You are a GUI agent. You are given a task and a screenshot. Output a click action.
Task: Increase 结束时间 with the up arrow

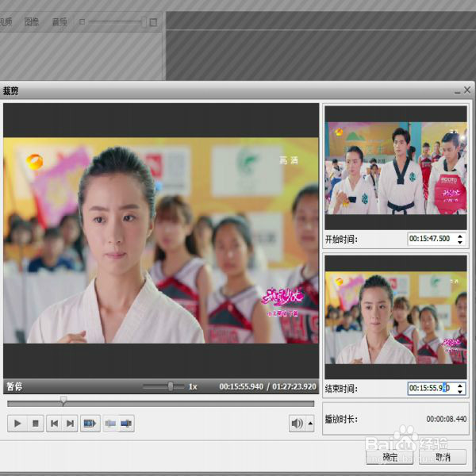pyautogui.click(x=460, y=386)
